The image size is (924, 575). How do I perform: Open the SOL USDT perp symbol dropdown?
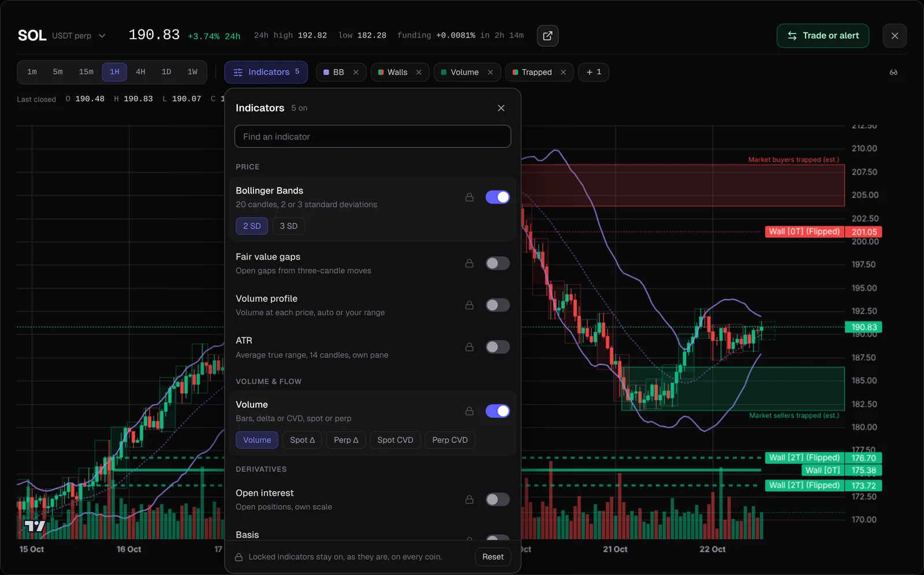coord(62,36)
